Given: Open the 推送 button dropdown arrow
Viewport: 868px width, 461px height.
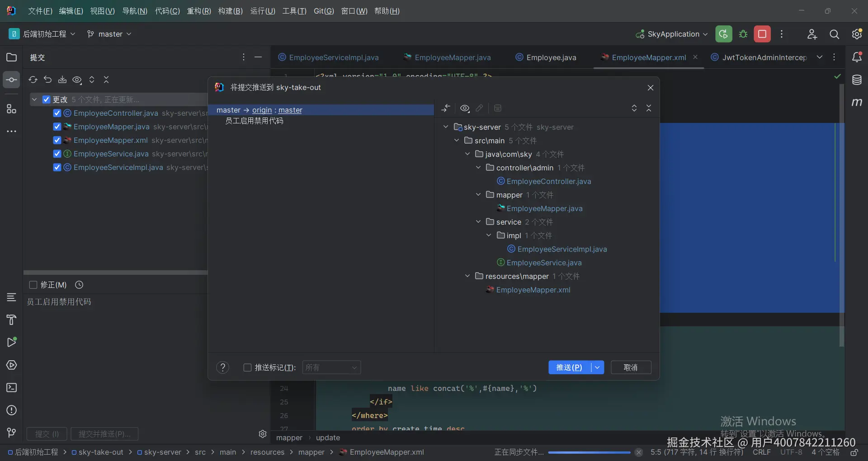Looking at the screenshot, I should tap(597, 367).
